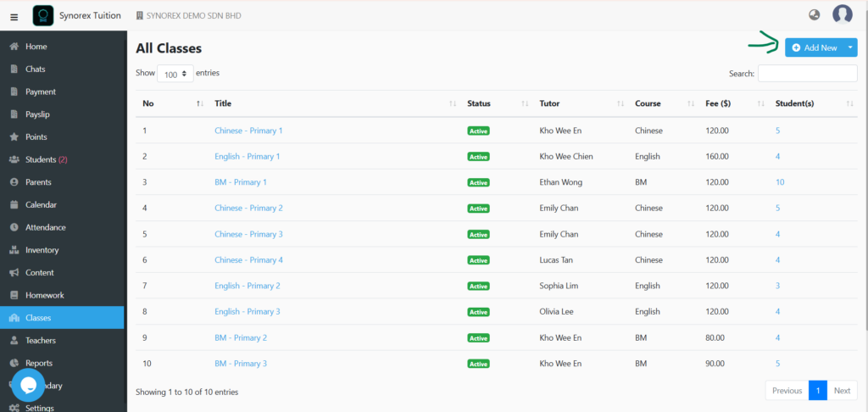The width and height of the screenshot is (868, 412).
Task: Sort by the Course column header
Action: pos(663,103)
